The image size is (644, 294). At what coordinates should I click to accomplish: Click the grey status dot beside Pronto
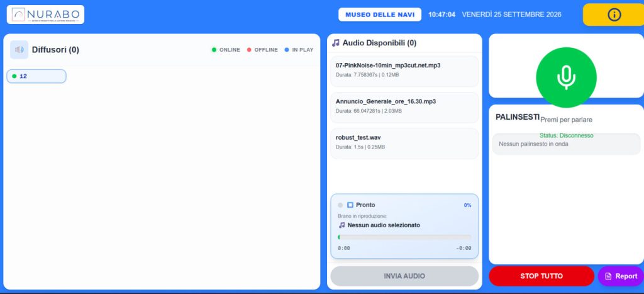(340, 205)
